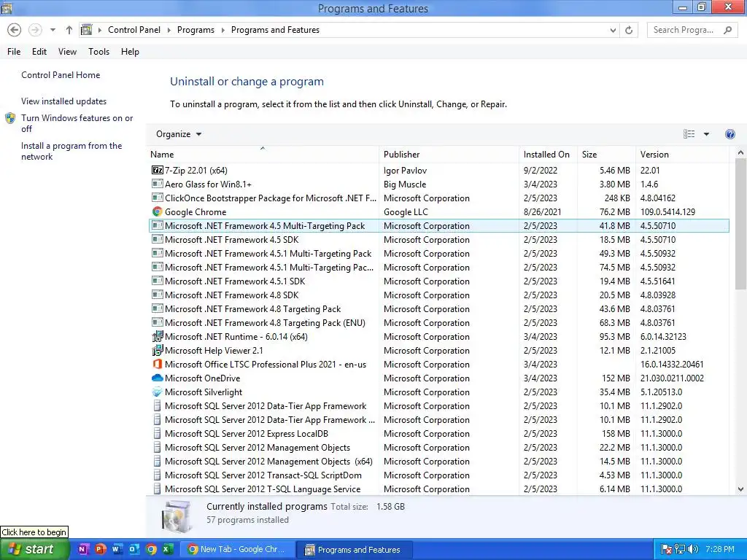747x560 pixels.
Task: Select the Google Chrome program icon
Action: (158, 211)
